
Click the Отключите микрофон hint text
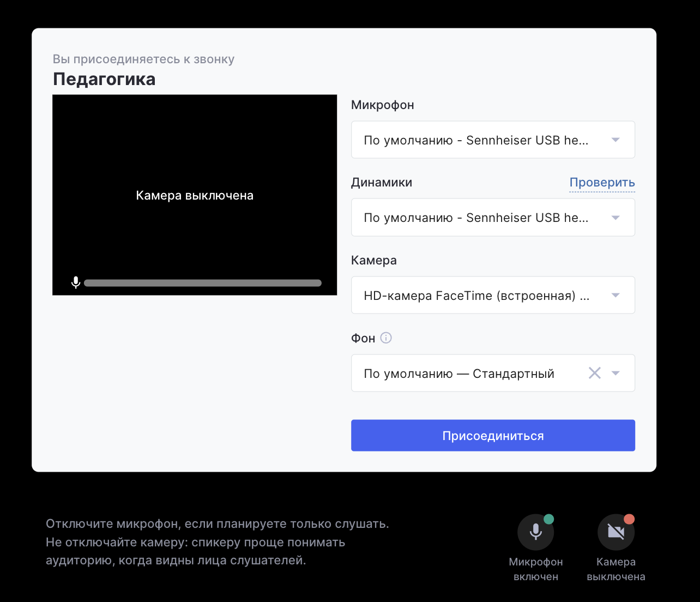click(x=217, y=542)
